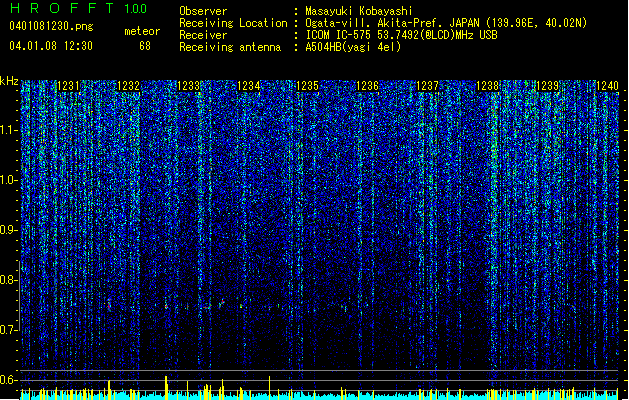The image size is (629, 400).
Task: Click the 0.9 kHz axis label
Action: [x=9, y=230]
